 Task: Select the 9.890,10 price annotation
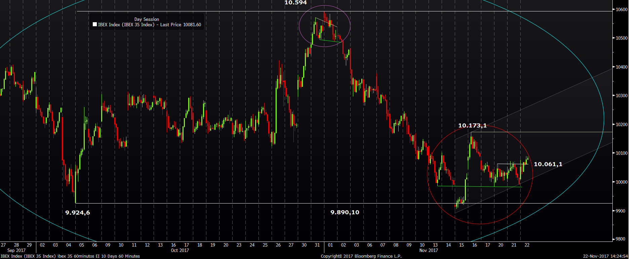click(345, 212)
